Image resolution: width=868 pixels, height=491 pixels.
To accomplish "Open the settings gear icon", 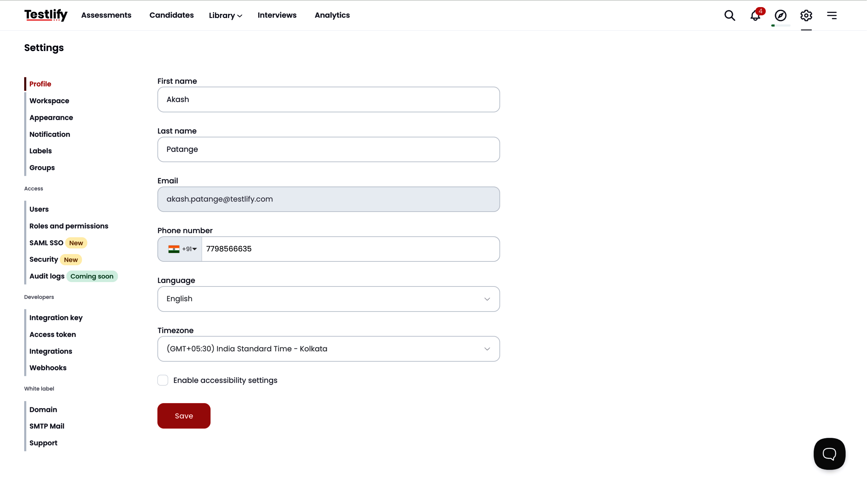I will tap(806, 16).
